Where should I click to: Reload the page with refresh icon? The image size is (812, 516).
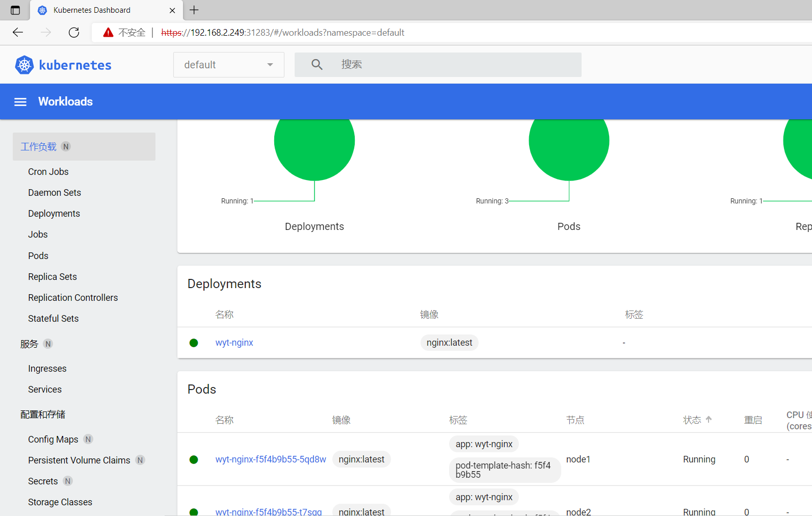(x=74, y=33)
